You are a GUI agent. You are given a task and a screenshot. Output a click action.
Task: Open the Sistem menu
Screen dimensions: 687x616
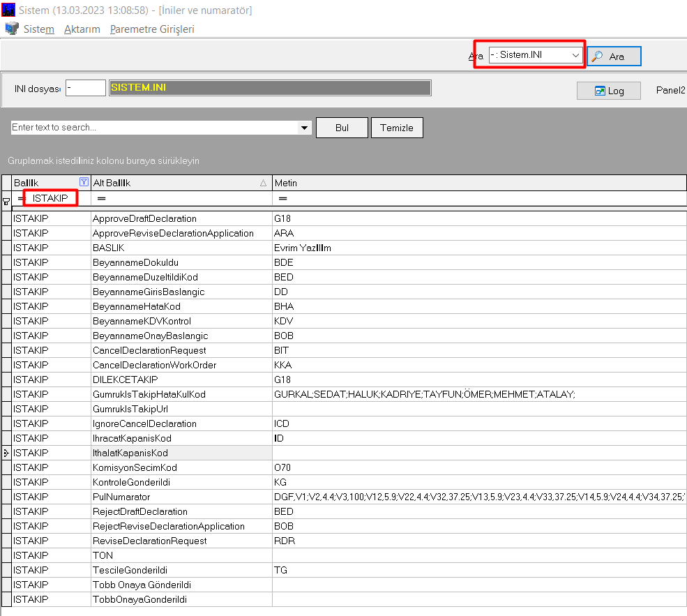39,29
